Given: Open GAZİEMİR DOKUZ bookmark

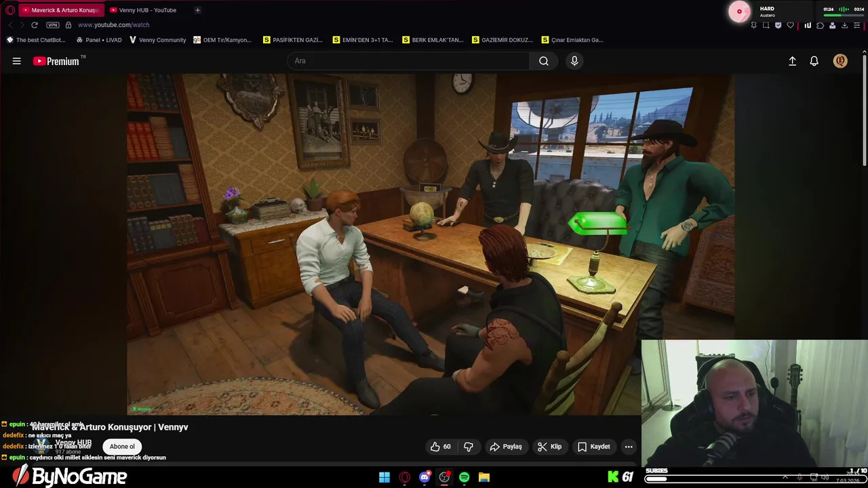Looking at the screenshot, I should tap(502, 40).
